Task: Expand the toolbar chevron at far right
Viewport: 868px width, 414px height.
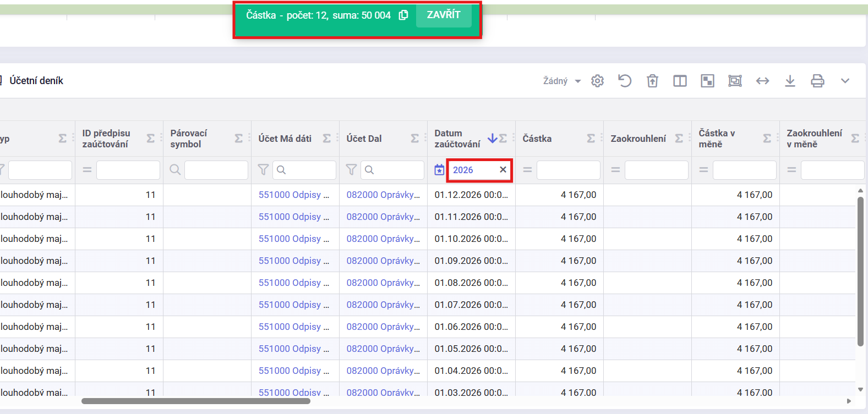Action: [x=845, y=81]
